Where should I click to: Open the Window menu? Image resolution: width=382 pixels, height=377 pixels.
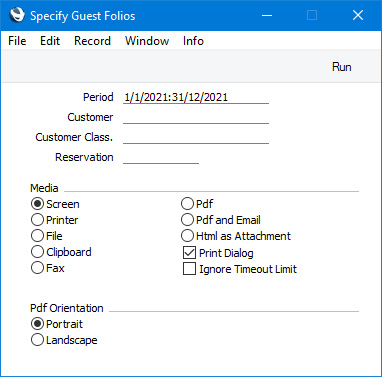click(x=147, y=41)
